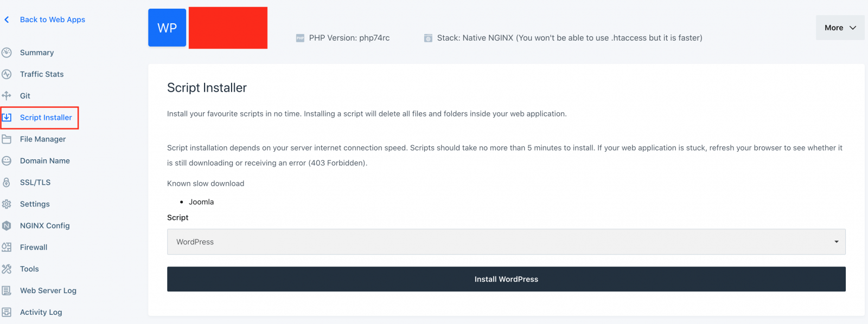This screenshot has height=324, width=868.
Task: Click the blue WP app badge
Action: click(167, 28)
